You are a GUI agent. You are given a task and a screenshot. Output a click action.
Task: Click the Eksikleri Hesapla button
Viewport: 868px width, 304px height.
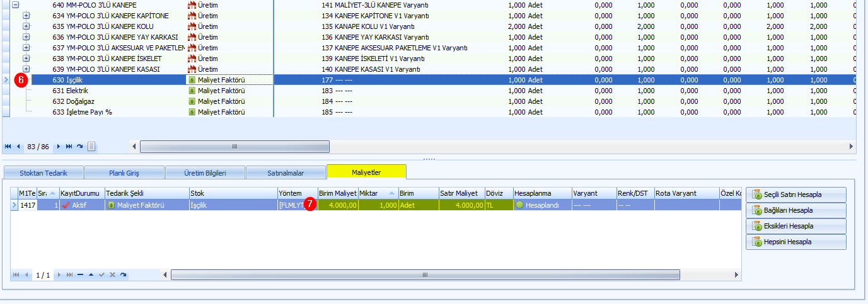(x=796, y=226)
